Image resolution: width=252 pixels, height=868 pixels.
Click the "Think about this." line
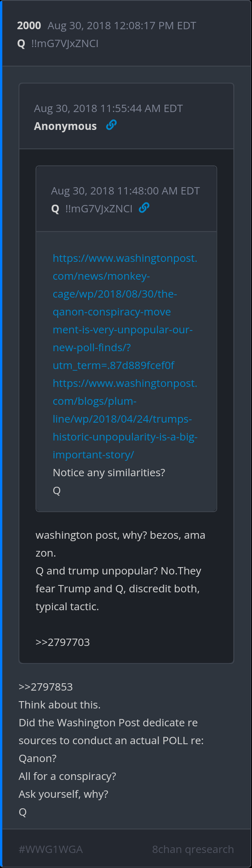tap(59, 705)
